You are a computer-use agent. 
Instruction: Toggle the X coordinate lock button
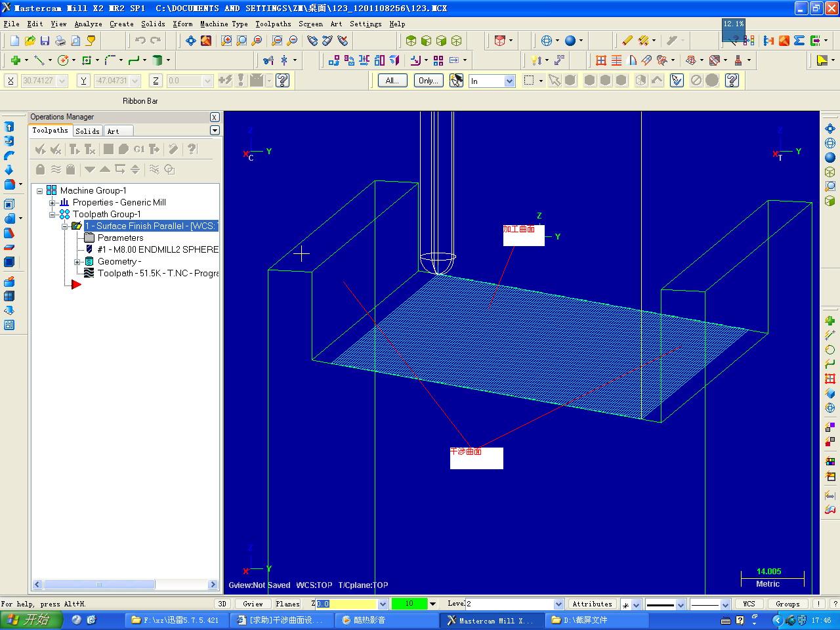[x=10, y=81]
